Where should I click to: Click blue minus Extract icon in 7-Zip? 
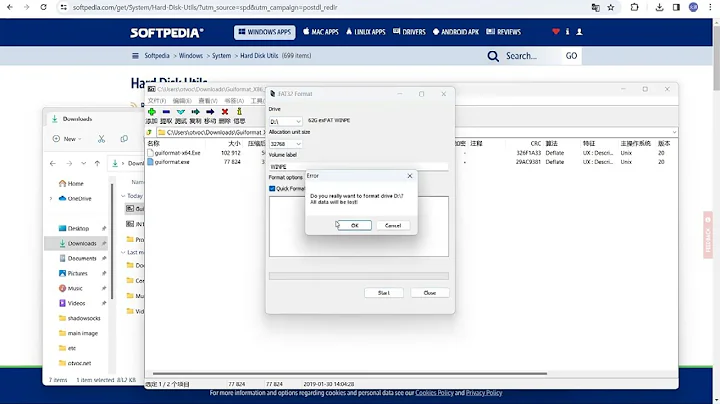pyautogui.click(x=166, y=112)
